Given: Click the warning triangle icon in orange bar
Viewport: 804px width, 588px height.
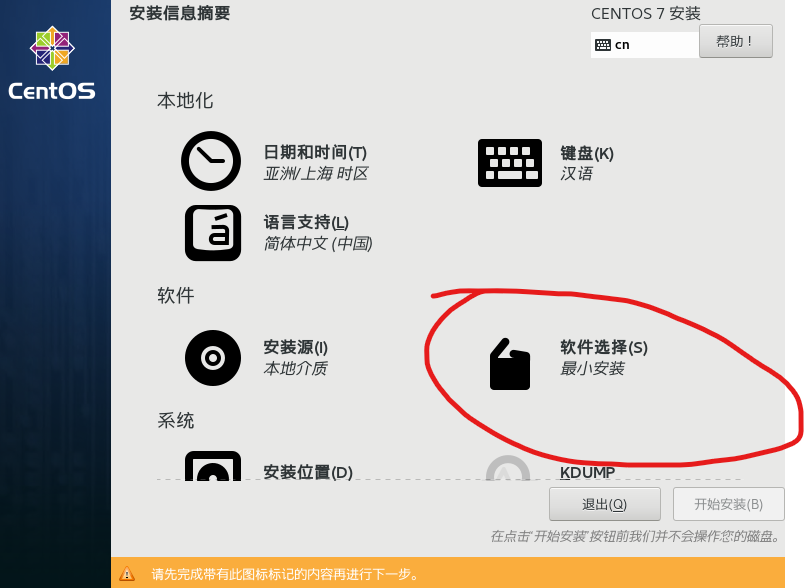Looking at the screenshot, I should 127,574.
